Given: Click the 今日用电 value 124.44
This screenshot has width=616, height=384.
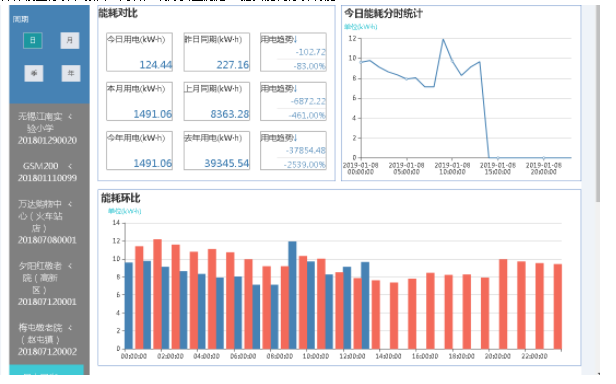Looking at the screenshot, I should [x=156, y=64].
